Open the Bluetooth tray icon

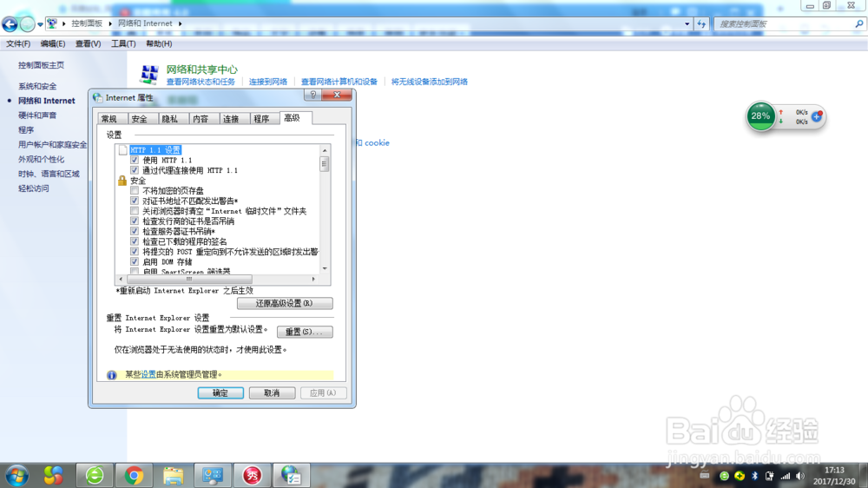pos(754,476)
